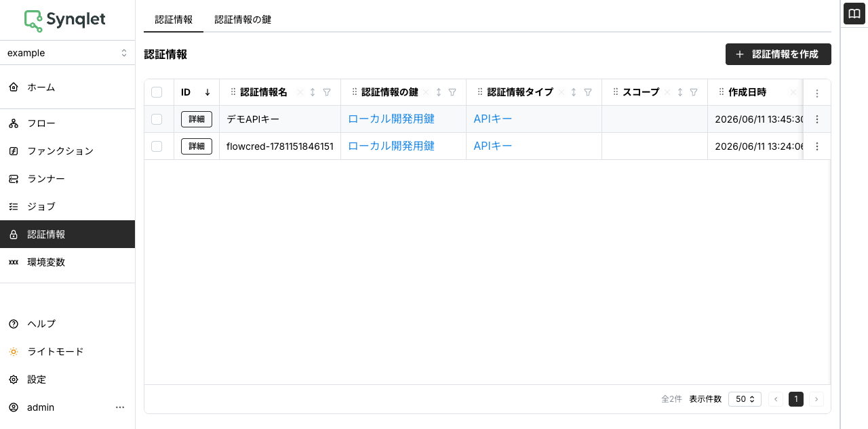Sort by 認証情報名 column
This screenshot has width=868, height=429.
[313, 92]
